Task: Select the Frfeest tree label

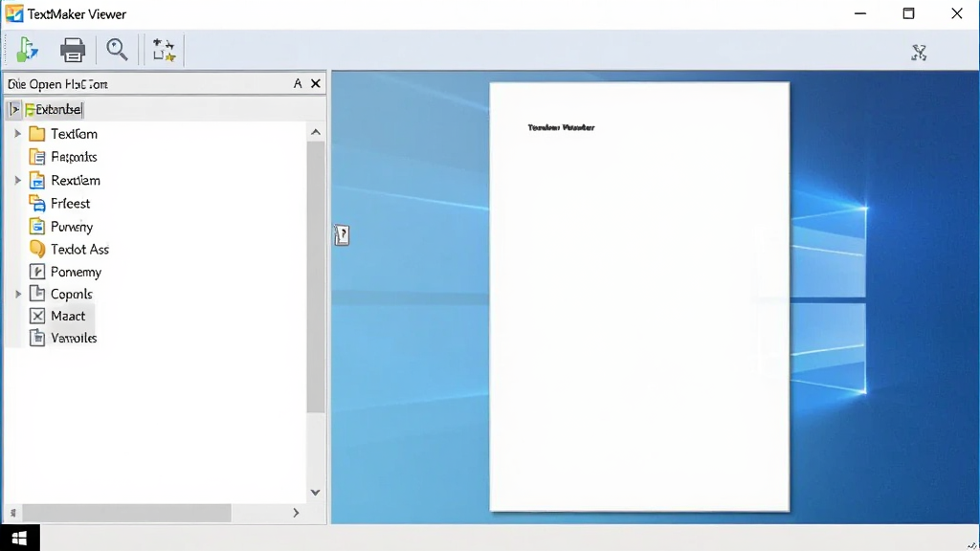Action: coord(70,204)
